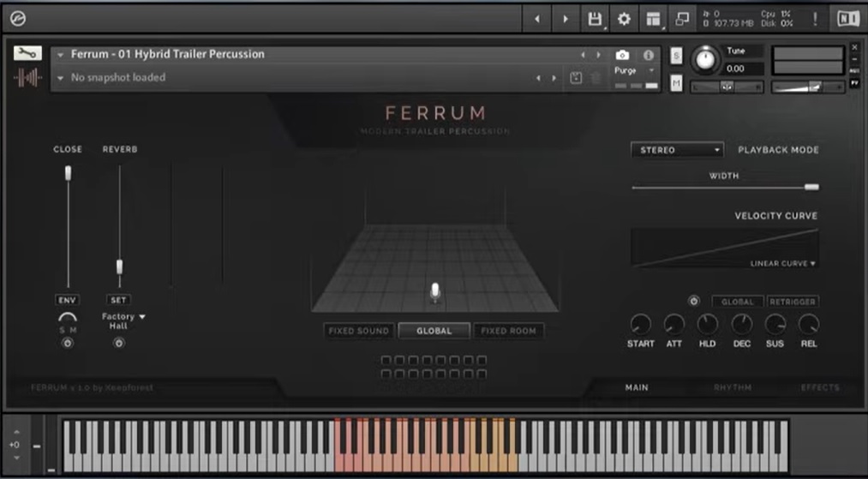Click the camera snapshot icon
Image resolution: width=868 pixels, height=479 pixels.
tap(622, 55)
